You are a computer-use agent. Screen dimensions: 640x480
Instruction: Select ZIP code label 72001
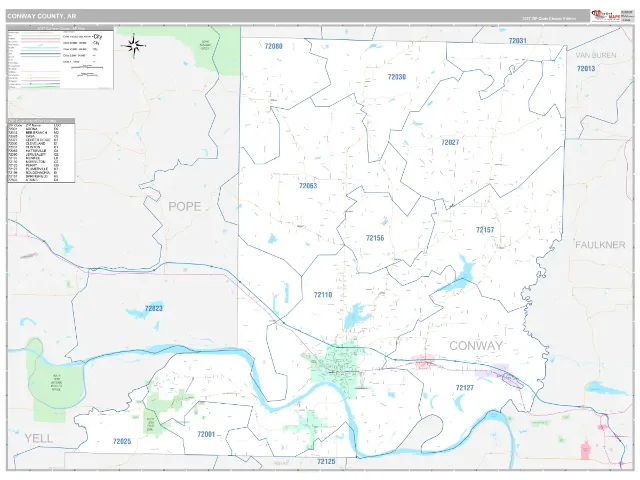[x=206, y=434]
